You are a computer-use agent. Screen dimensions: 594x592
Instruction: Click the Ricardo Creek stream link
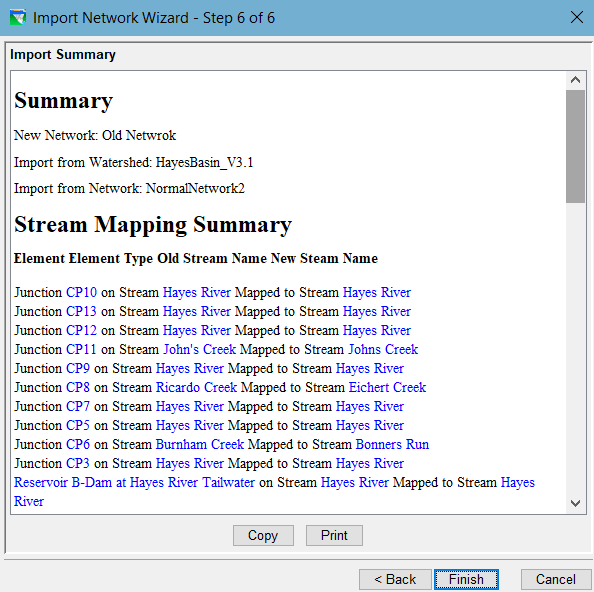[197, 387]
